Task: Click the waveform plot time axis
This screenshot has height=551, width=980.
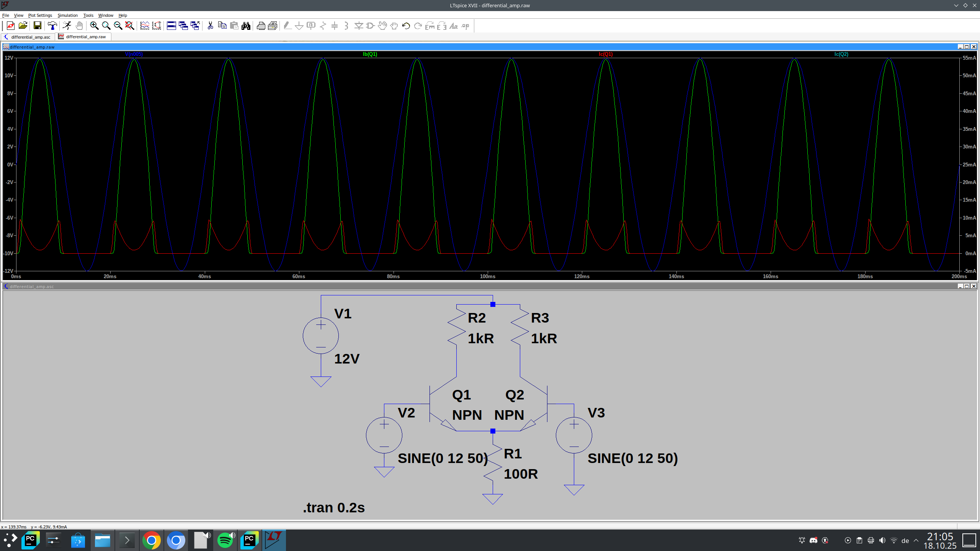Action: click(x=487, y=276)
